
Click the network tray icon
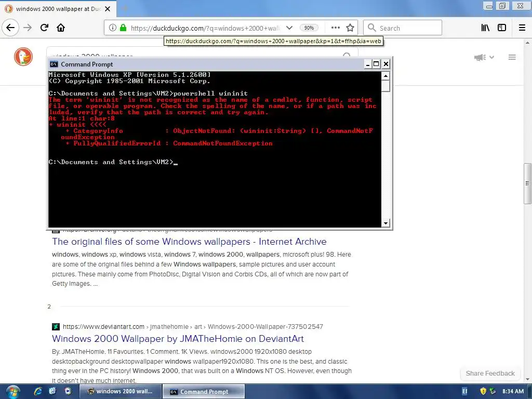click(493, 392)
